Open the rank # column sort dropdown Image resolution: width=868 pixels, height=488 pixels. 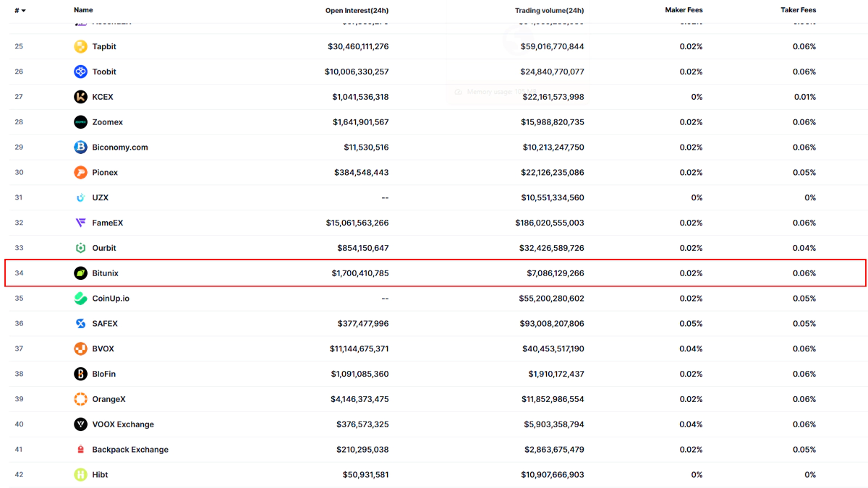(20, 11)
